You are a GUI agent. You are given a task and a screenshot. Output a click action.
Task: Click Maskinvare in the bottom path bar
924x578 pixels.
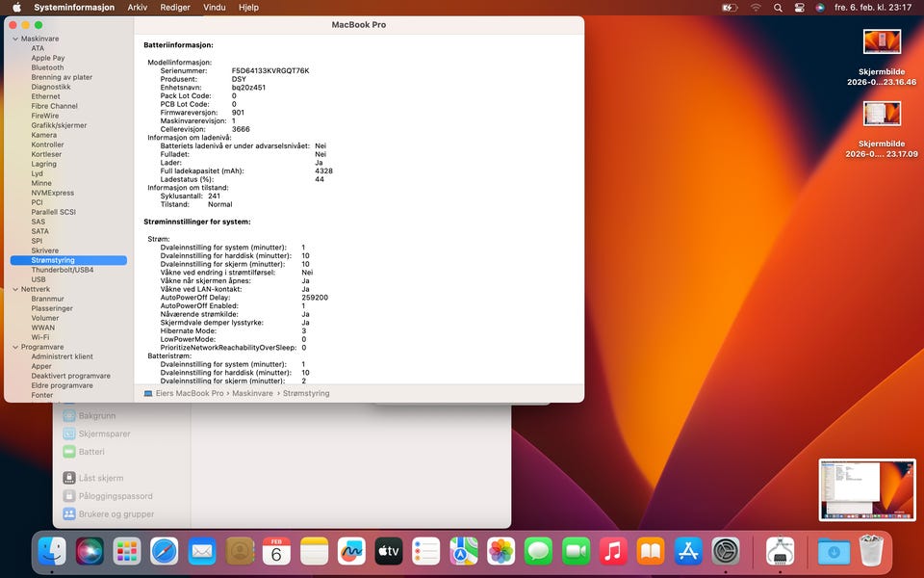pyautogui.click(x=251, y=393)
